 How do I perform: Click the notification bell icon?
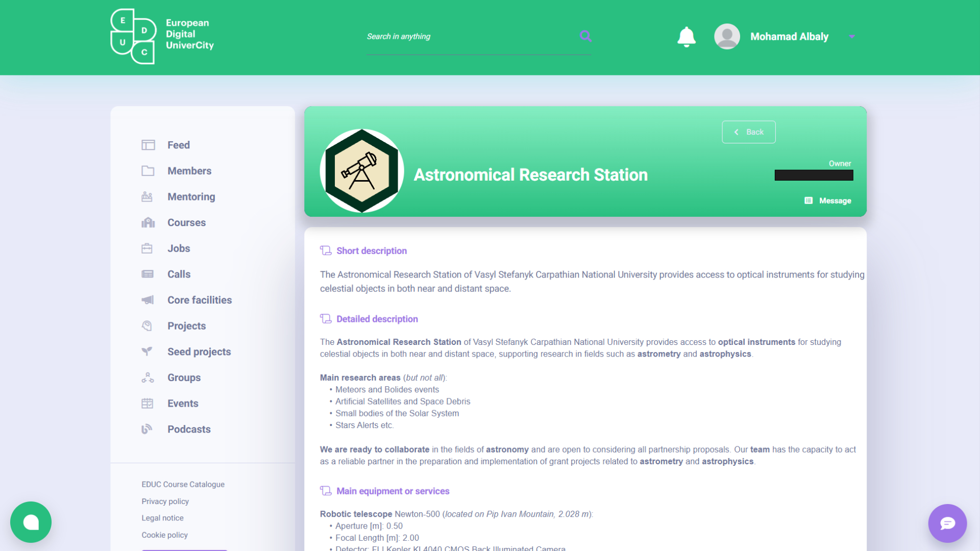point(686,37)
